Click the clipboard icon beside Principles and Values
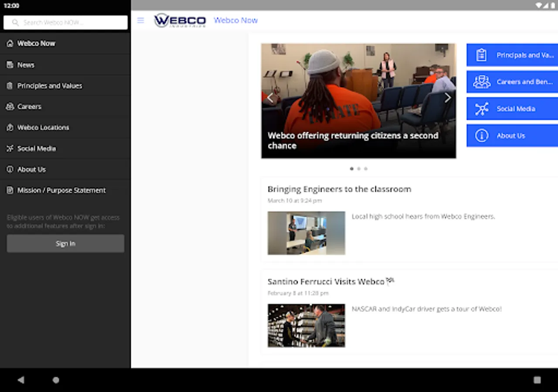 (x=10, y=86)
